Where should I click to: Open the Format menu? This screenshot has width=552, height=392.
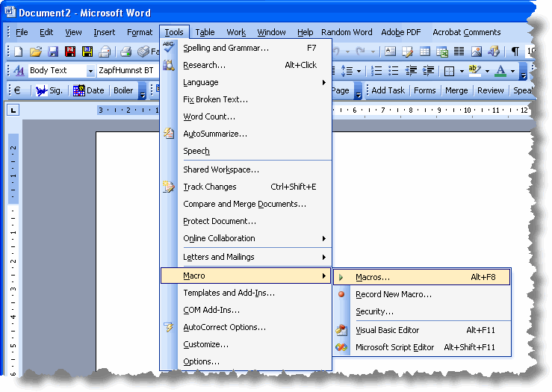(x=140, y=32)
